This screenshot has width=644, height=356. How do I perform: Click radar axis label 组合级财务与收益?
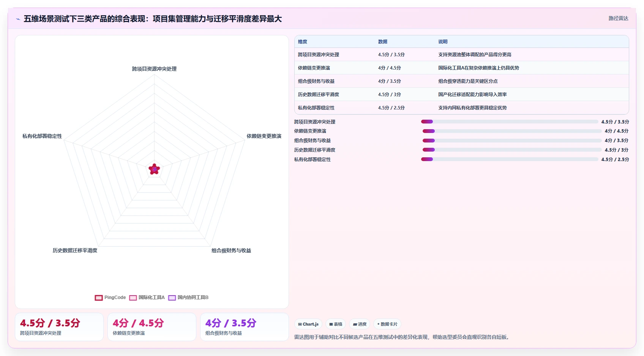click(231, 250)
